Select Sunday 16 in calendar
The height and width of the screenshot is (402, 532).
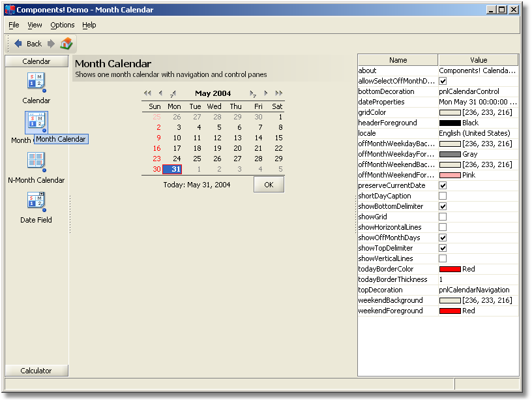point(156,148)
